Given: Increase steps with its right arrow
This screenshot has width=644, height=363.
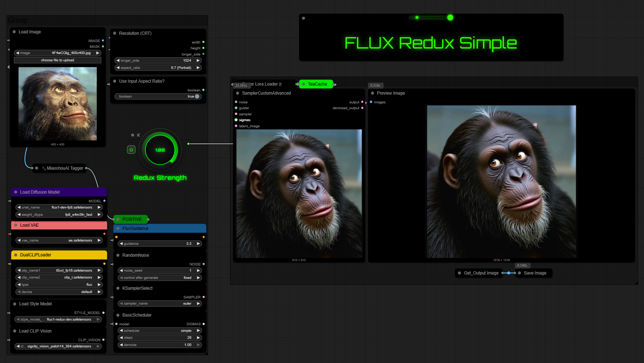Looking at the screenshot, I should (198, 338).
